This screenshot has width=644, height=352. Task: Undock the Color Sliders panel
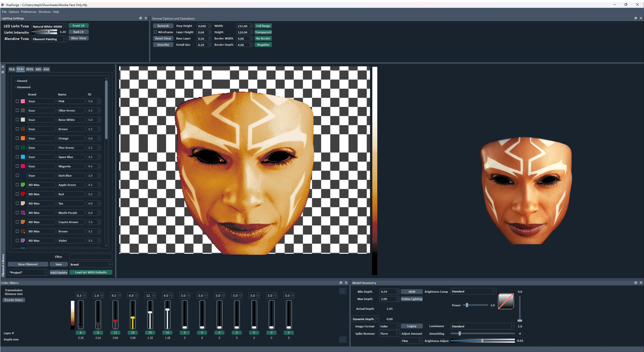[x=341, y=283]
